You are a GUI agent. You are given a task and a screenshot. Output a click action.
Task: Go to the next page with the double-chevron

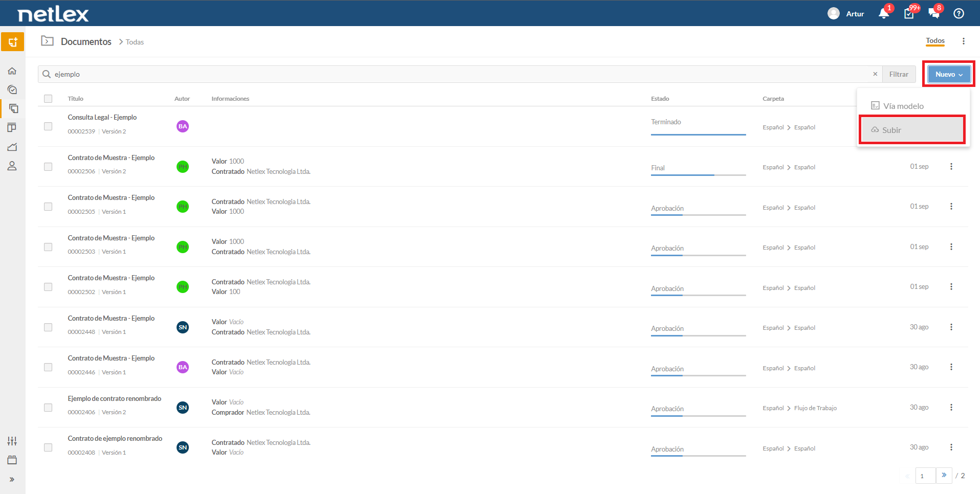[x=944, y=475]
